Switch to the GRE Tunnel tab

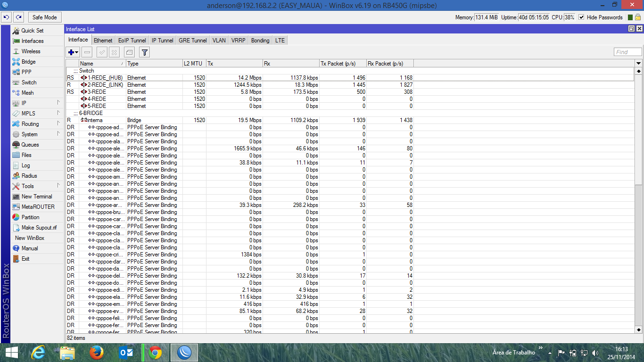tap(193, 41)
